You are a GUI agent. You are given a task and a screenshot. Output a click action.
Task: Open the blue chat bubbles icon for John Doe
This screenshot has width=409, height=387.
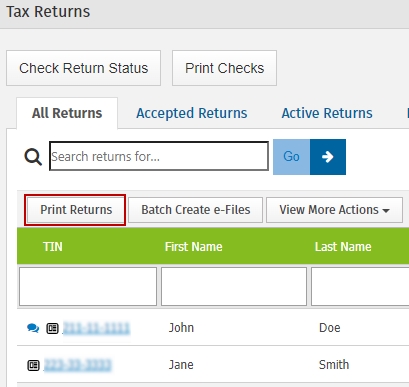tap(33, 328)
